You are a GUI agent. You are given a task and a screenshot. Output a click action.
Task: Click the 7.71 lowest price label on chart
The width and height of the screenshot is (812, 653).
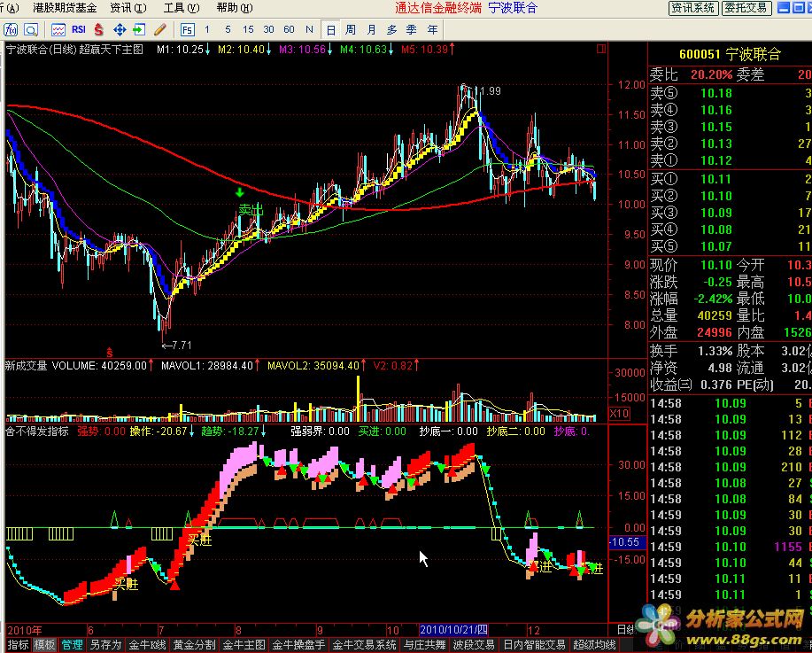point(176,346)
